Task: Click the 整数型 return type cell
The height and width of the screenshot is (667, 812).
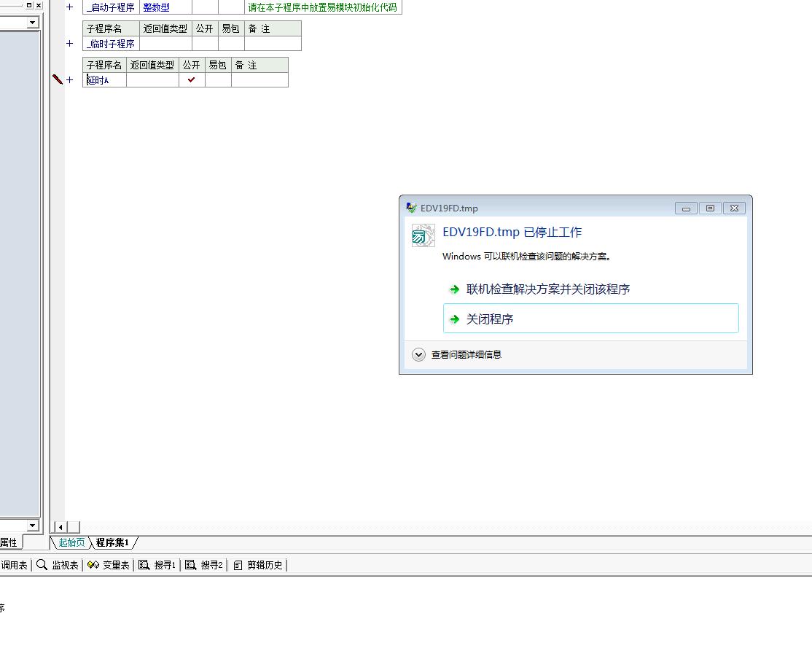Action: pyautogui.click(x=165, y=7)
